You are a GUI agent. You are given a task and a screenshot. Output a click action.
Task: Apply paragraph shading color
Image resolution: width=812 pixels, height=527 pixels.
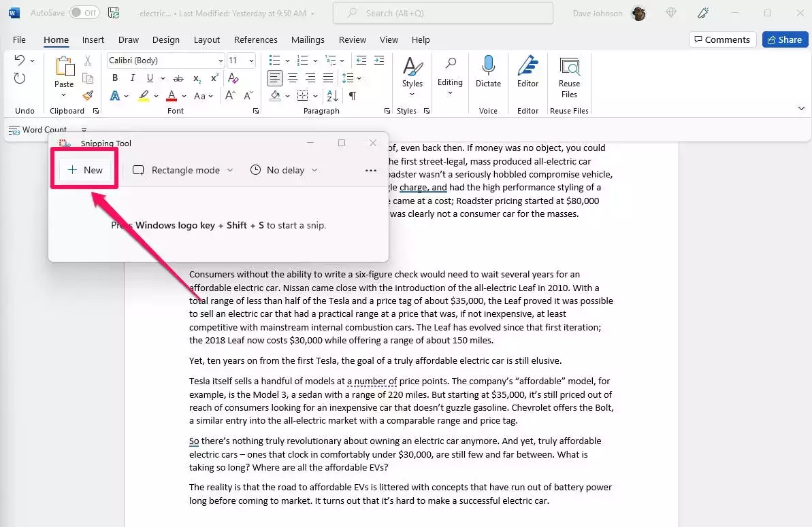275,96
